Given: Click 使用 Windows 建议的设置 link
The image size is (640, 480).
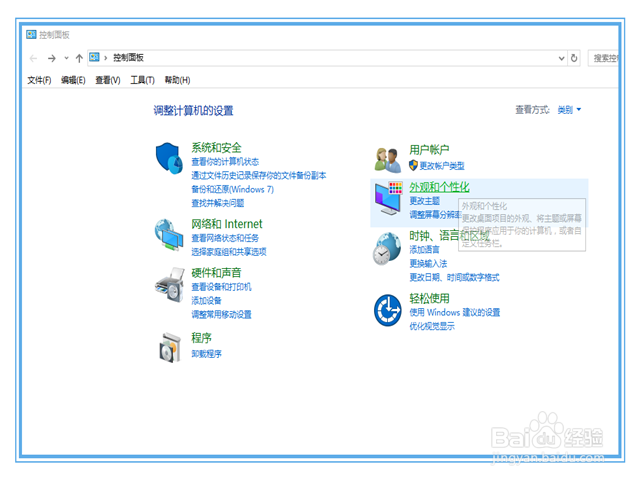Looking at the screenshot, I should pos(455,312).
